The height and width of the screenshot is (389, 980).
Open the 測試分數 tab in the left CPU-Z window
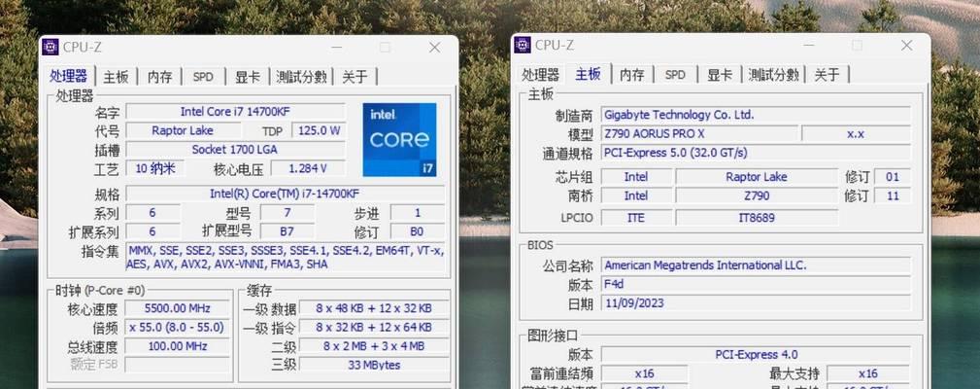(301, 77)
